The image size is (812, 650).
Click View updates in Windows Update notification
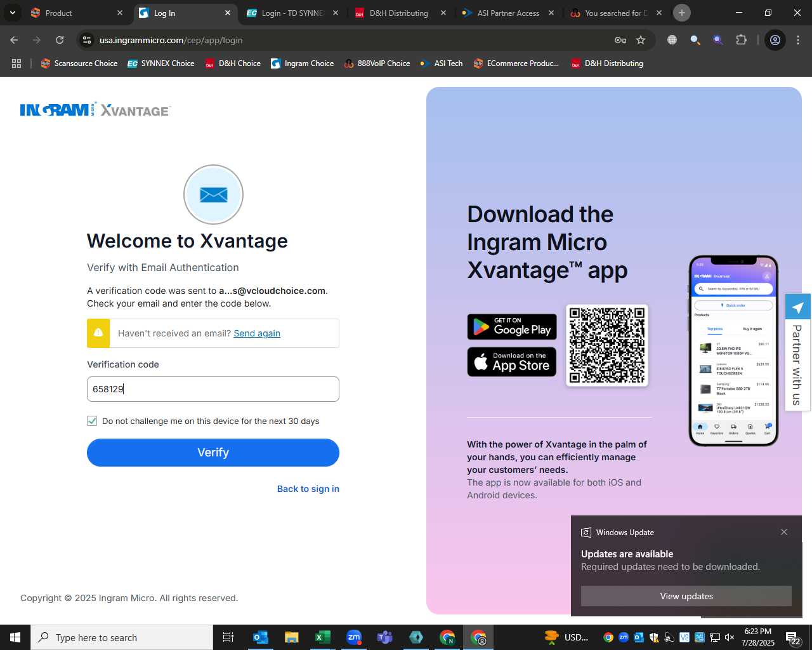click(686, 596)
